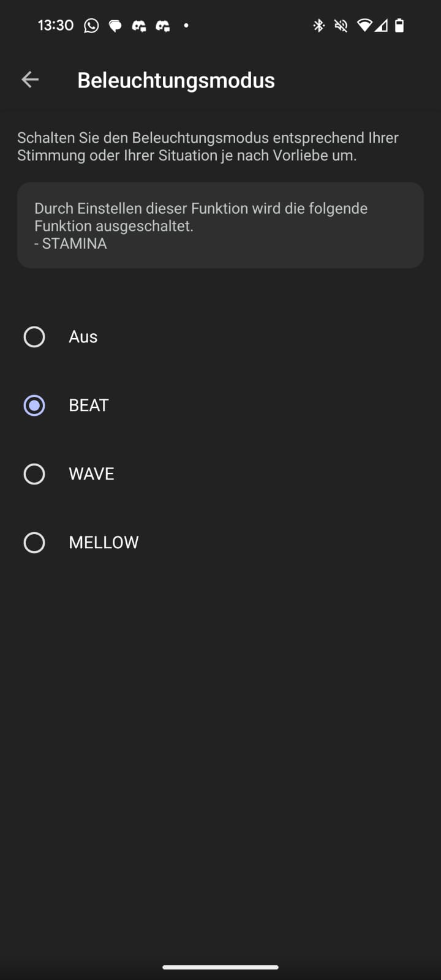Tap the back arrow icon

point(30,80)
